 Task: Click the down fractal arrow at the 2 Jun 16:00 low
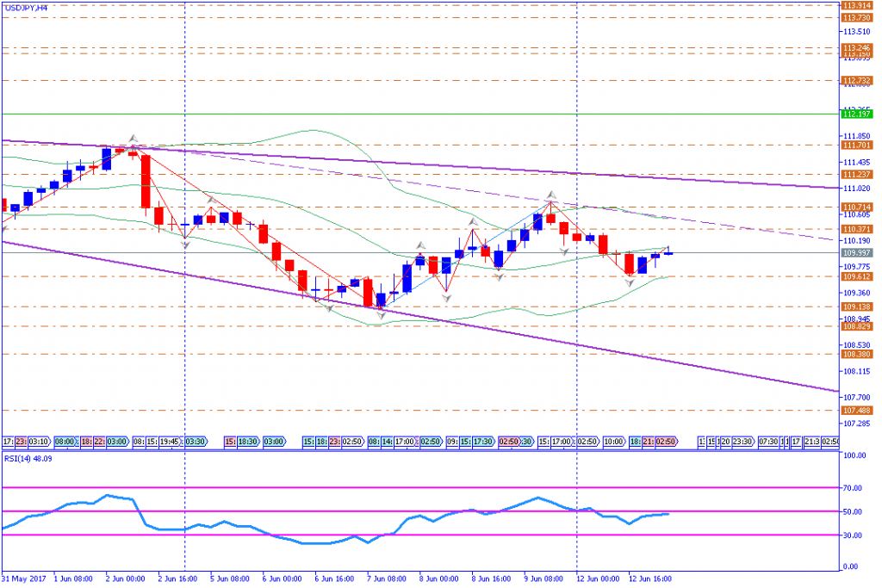[x=185, y=244]
